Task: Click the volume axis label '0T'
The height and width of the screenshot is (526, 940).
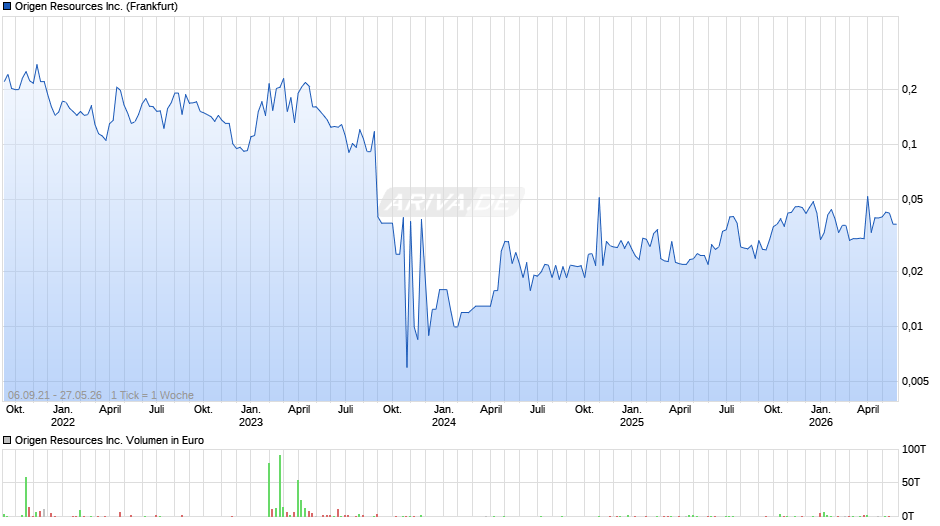Action: [x=908, y=516]
